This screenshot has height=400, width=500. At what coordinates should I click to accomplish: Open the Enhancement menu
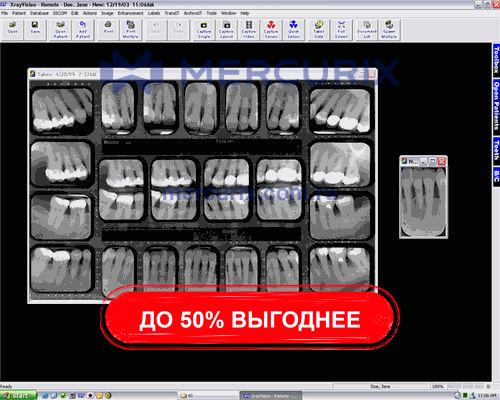130,13
